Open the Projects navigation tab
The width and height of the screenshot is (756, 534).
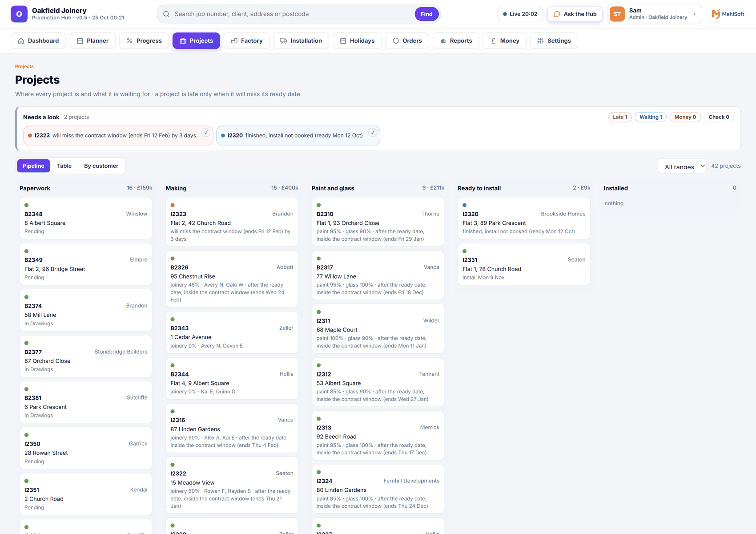click(x=196, y=41)
